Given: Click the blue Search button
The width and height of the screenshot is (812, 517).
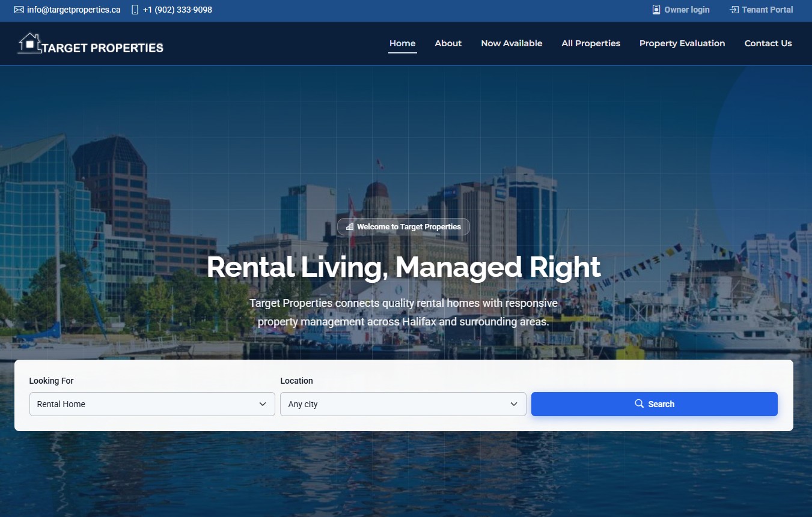Looking at the screenshot, I should tap(655, 404).
